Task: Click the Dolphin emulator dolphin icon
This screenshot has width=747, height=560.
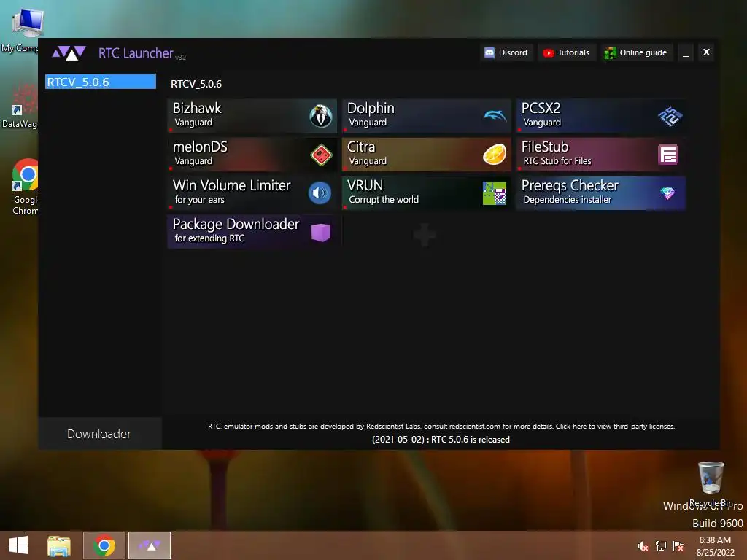Action: (x=495, y=116)
